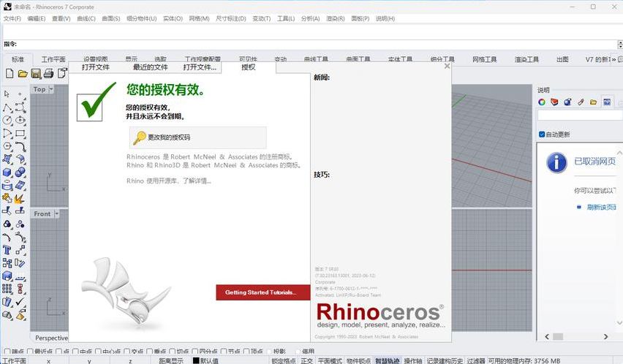
Task: Click the key icon beside 更改我的授权码
Action: coord(140,137)
